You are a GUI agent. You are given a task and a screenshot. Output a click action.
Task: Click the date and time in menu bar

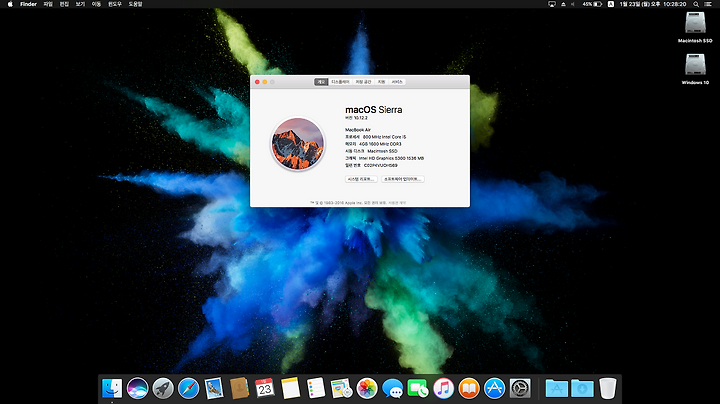(x=653, y=4)
